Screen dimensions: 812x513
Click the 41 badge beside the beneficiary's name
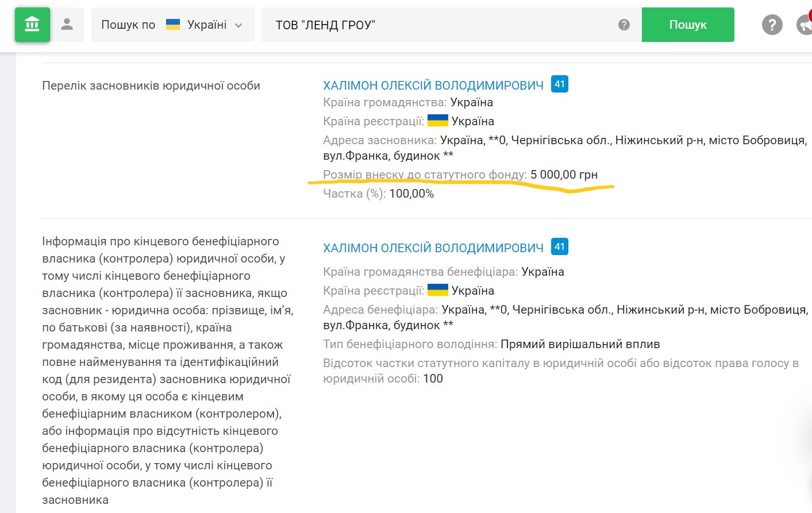click(560, 247)
